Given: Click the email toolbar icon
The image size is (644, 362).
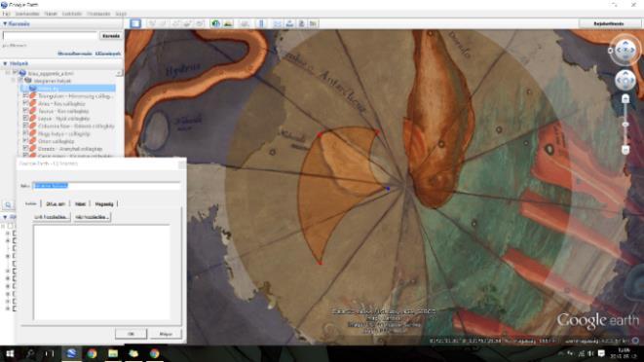Looking at the screenshot, I should click(x=278, y=23).
